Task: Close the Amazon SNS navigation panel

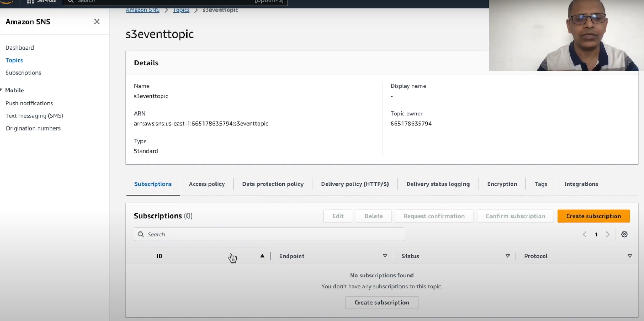Action: pos(97,22)
